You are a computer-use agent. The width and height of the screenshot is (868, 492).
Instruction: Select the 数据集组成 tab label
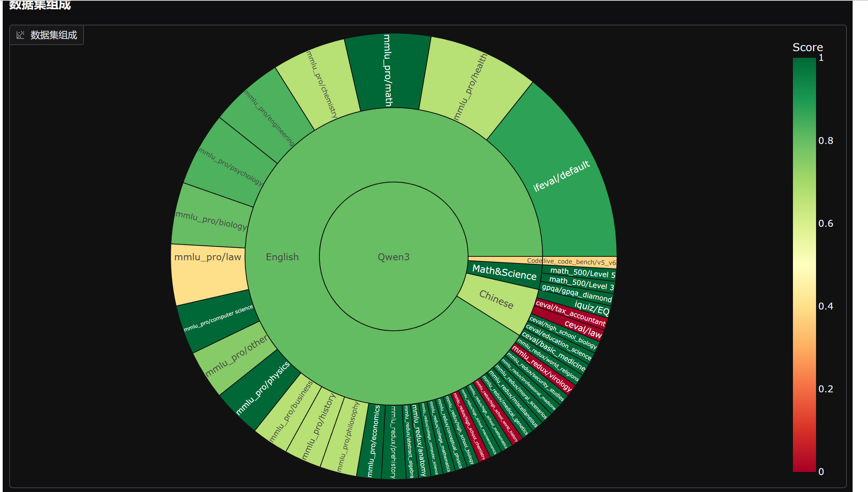coord(54,35)
